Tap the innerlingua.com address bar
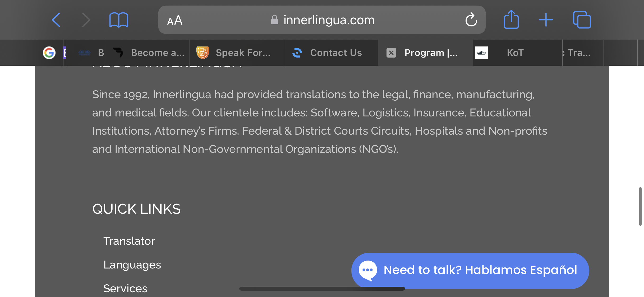644x297 pixels. (322, 20)
